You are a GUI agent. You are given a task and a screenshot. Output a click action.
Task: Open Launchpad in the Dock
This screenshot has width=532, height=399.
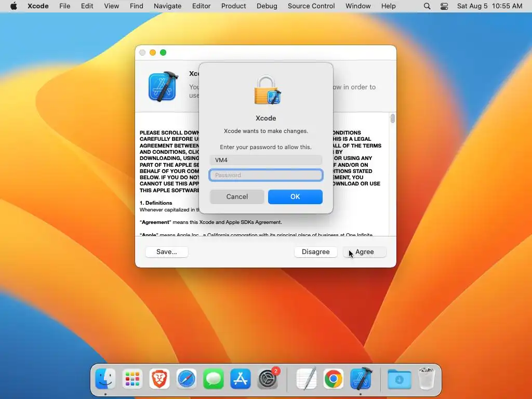click(132, 379)
